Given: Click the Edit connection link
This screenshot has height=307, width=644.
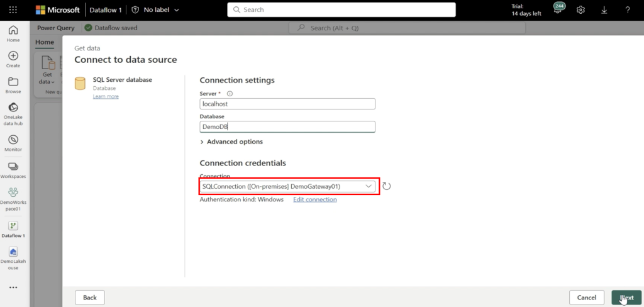Looking at the screenshot, I should (315, 199).
